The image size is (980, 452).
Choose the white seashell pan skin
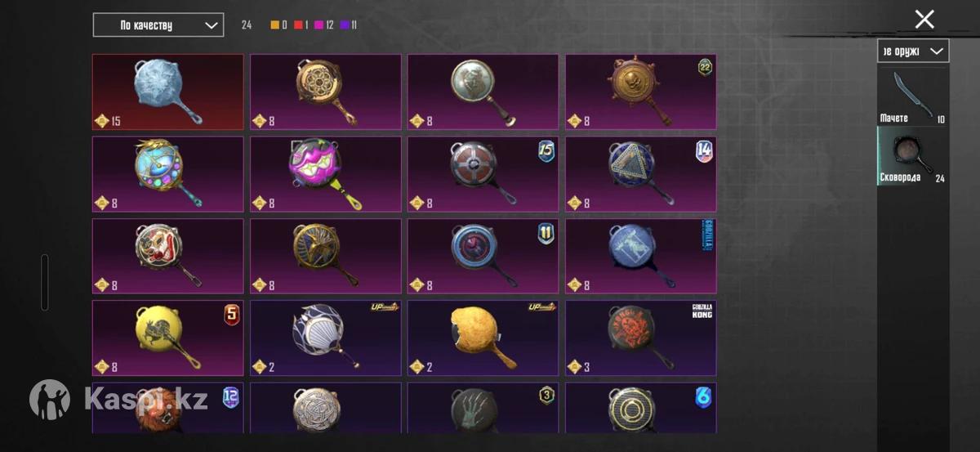(x=325, y=338)
